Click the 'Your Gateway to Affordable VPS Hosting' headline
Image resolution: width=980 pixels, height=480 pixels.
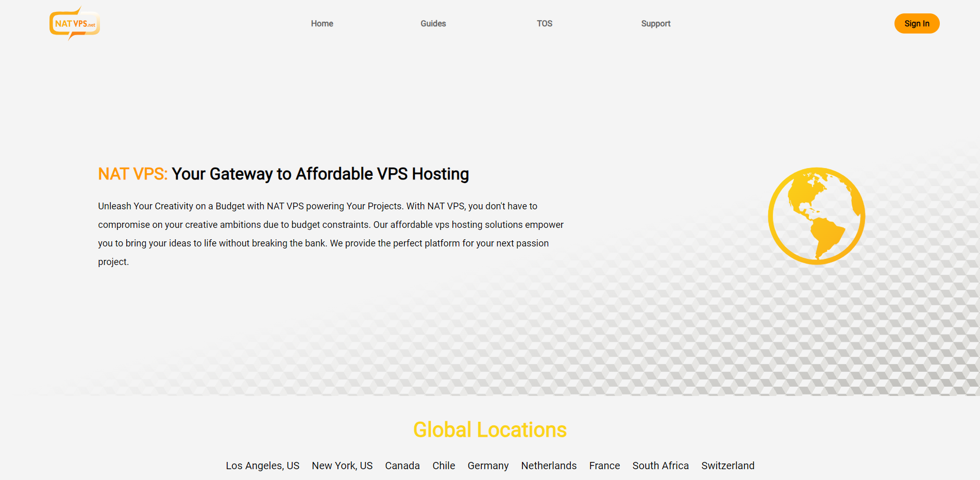point(320,174)
